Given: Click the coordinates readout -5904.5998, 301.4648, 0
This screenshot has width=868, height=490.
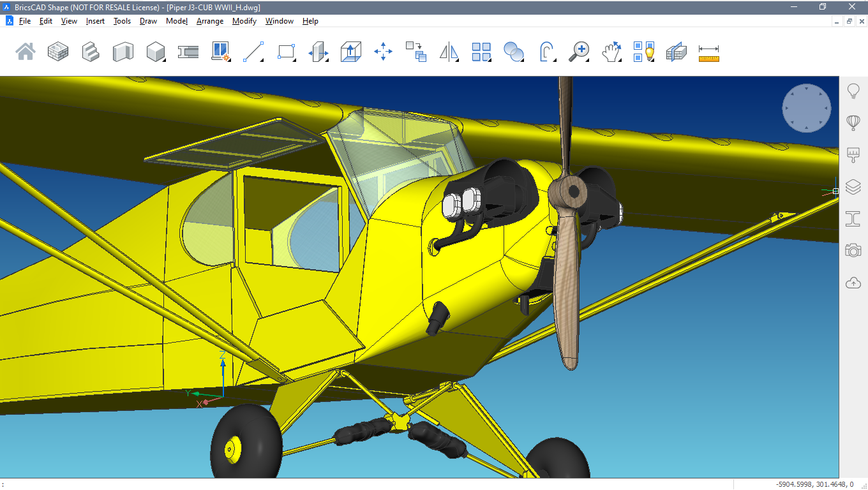Looking at the screenshot, I should pyautogui.click(x=814, y=484).
